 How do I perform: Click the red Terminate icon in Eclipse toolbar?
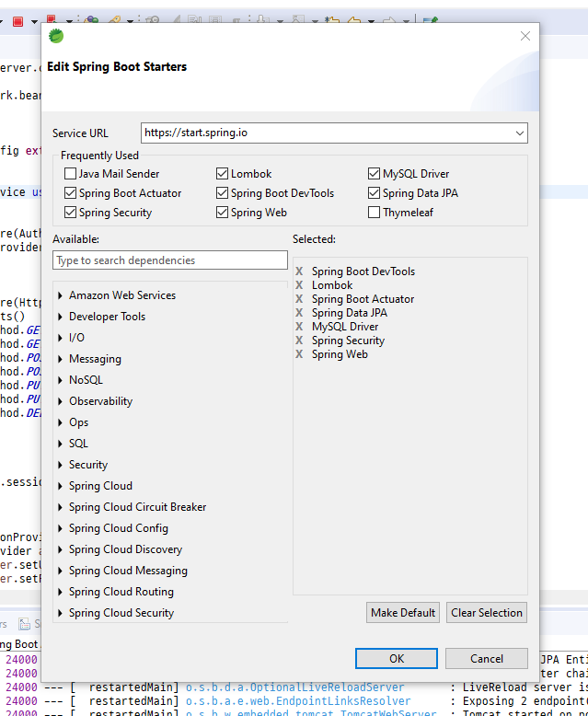[17, 21]
